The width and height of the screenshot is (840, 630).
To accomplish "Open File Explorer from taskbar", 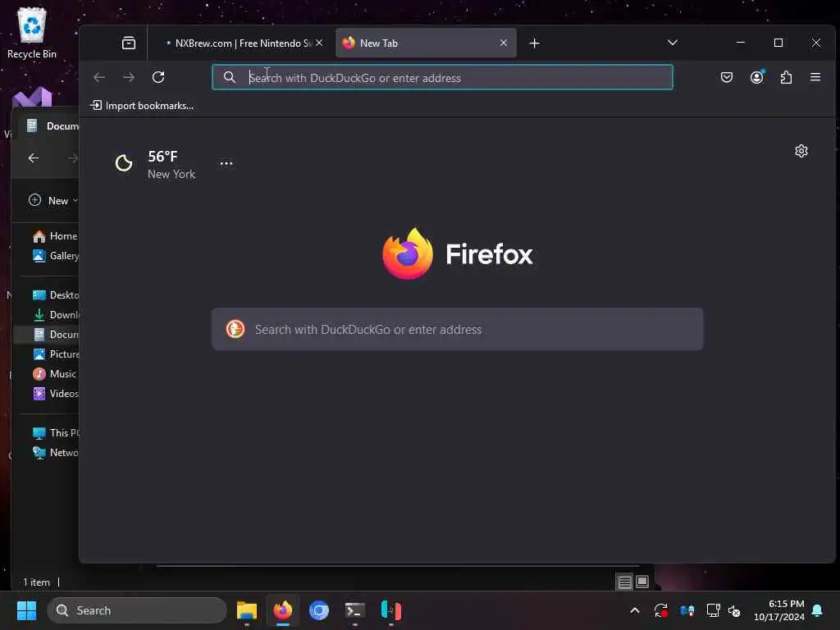I will click(247, 610).
